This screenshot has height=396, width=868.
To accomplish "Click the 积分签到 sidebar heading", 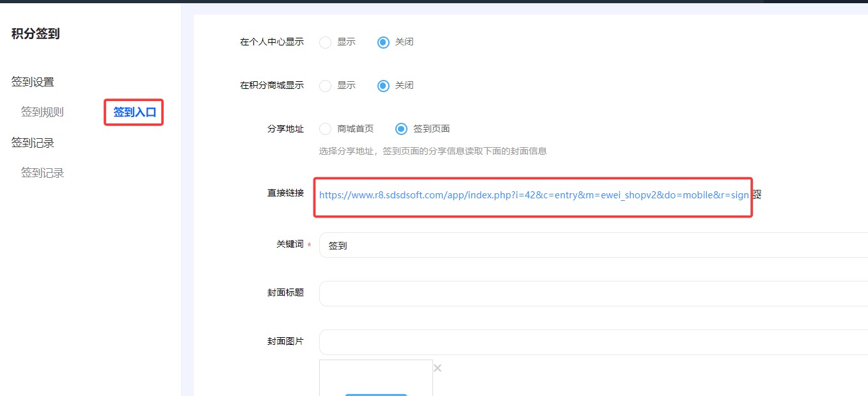I will pos(36,34).
